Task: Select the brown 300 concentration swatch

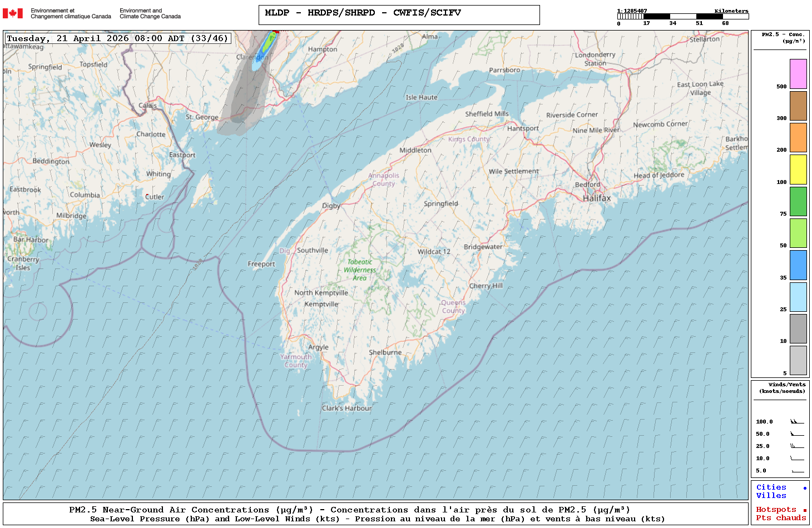Action: tap(798, 106)
